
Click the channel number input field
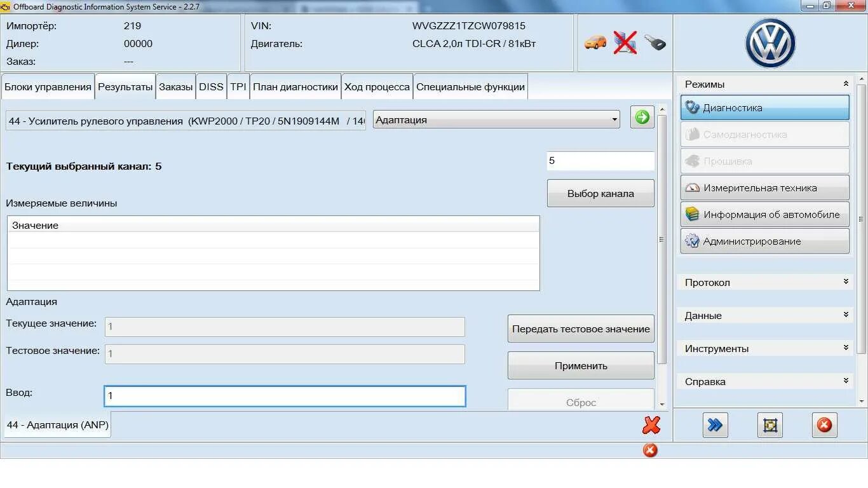point(600,161)
